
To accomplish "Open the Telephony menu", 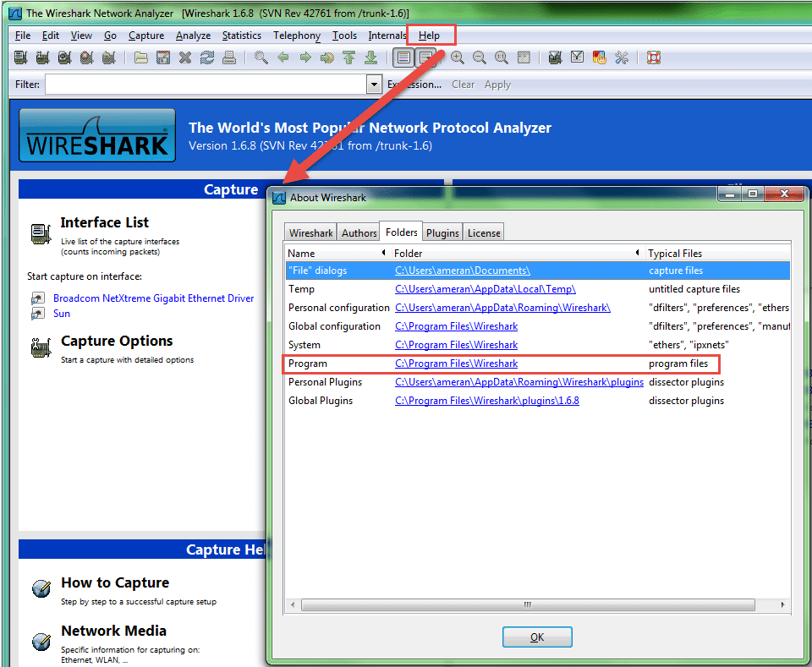I will point(297,36).
